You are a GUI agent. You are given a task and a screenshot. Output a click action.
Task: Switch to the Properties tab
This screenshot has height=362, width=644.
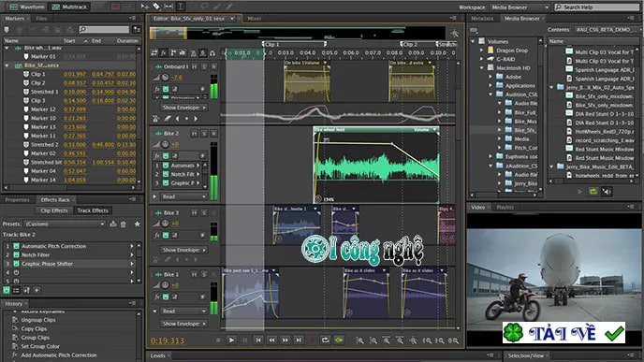(17, 200)
